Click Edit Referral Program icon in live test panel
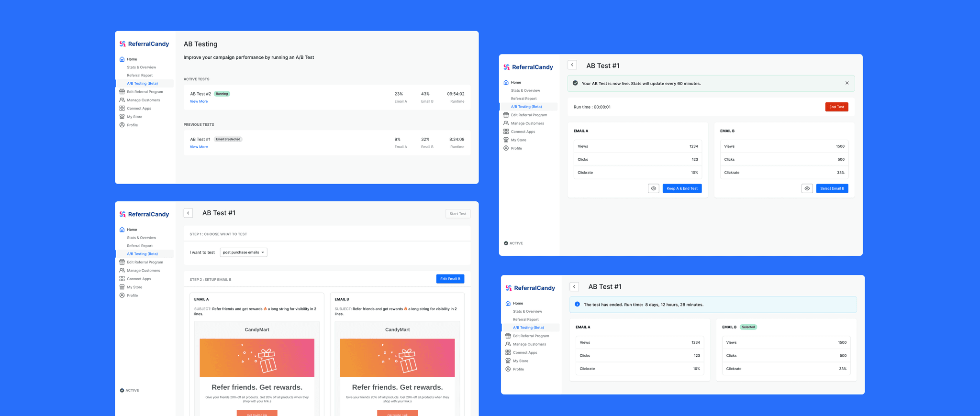Viewport: 980px width, 416px height. [x=506, y=115]
